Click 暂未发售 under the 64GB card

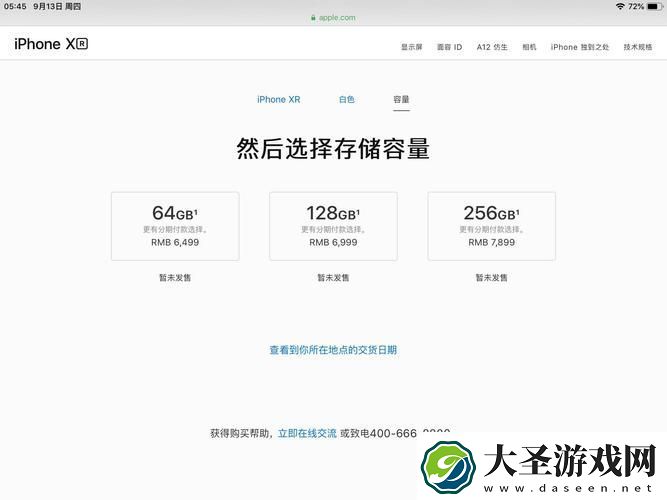pyautogui.click(x=175, y=278)
